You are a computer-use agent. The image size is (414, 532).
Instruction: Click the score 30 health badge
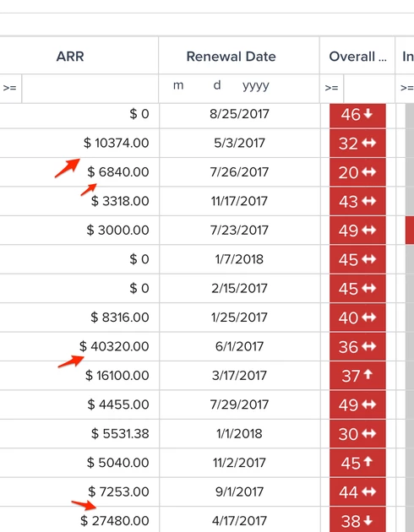click(x=357, y=433)
